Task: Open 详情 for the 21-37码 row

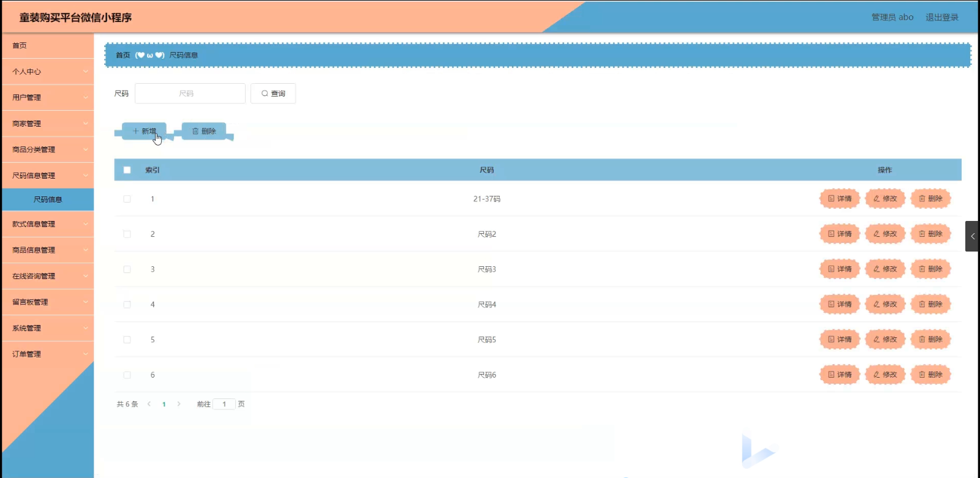Action: [840, 198]
